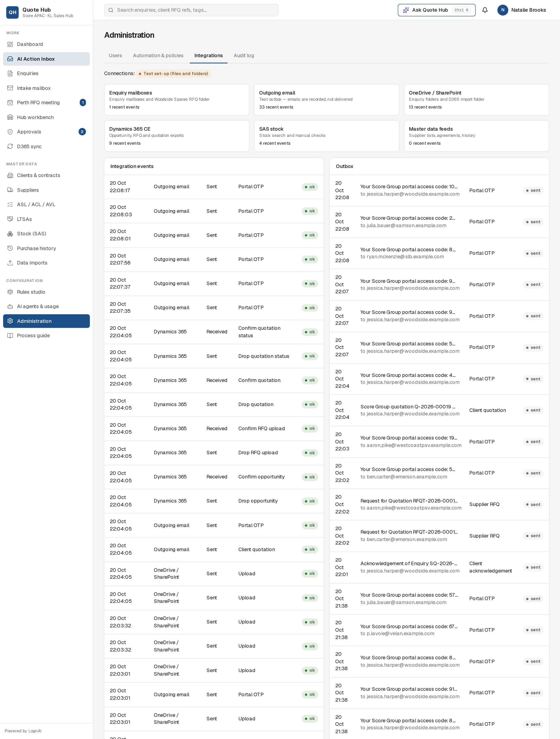This screenshot has height=739, width=560.
Task: Open the Process guide book icon
Action: click(10, 336)
